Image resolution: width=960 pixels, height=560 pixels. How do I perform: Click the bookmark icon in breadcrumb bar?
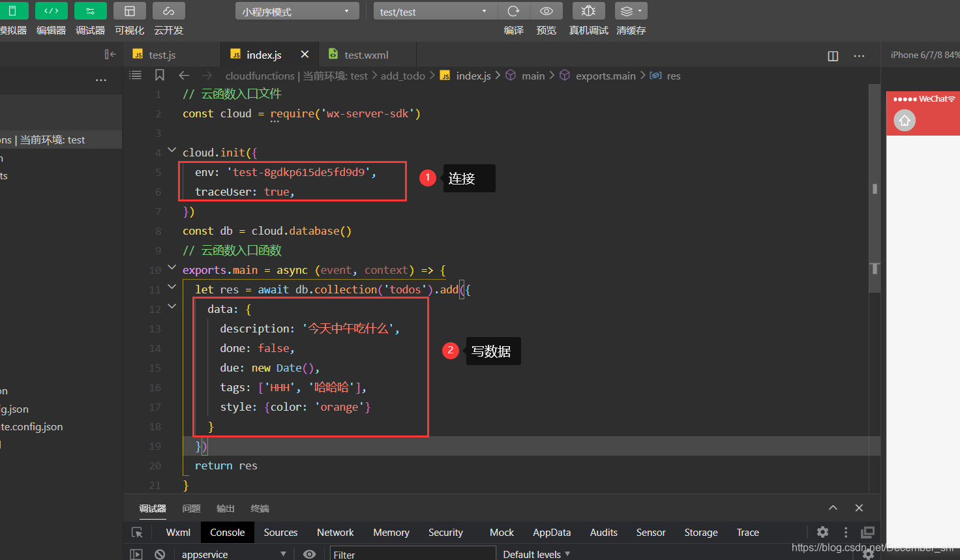pyautogui.click(x=160, y=76)
